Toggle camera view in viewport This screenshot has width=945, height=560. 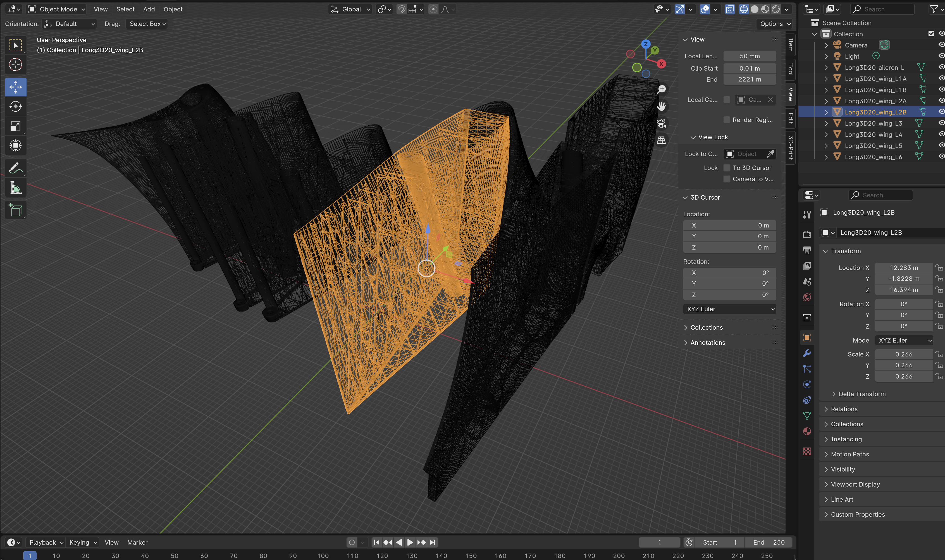pyautogui.click(x=661, y=123)
